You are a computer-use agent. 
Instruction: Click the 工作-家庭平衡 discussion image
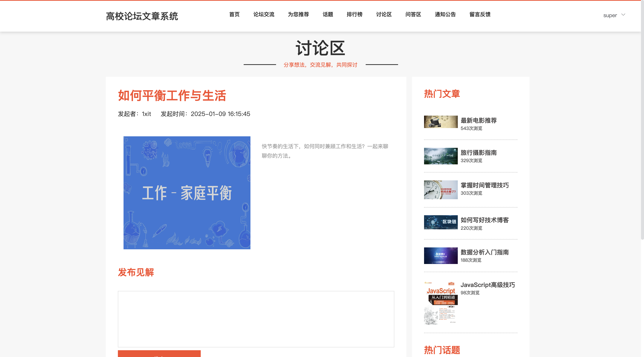187,192
